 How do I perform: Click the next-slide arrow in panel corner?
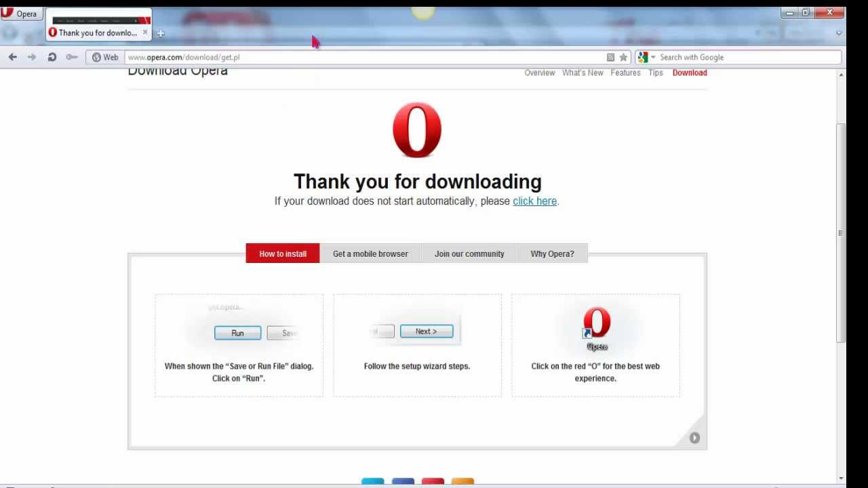point(694,438)
